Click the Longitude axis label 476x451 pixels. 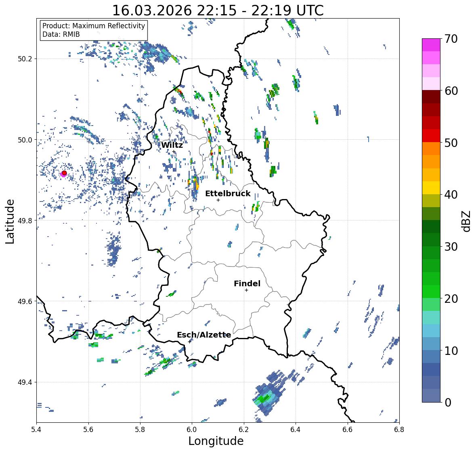point(216,441)
